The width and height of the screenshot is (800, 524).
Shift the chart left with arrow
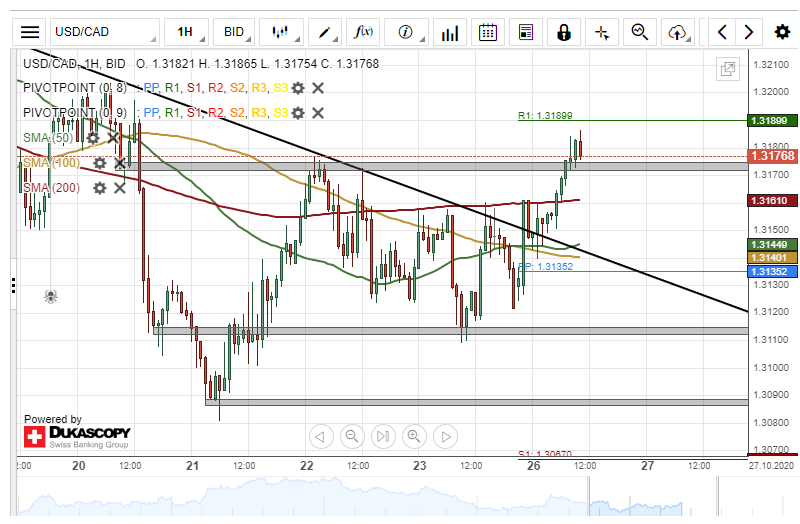(x=722, y=32)
